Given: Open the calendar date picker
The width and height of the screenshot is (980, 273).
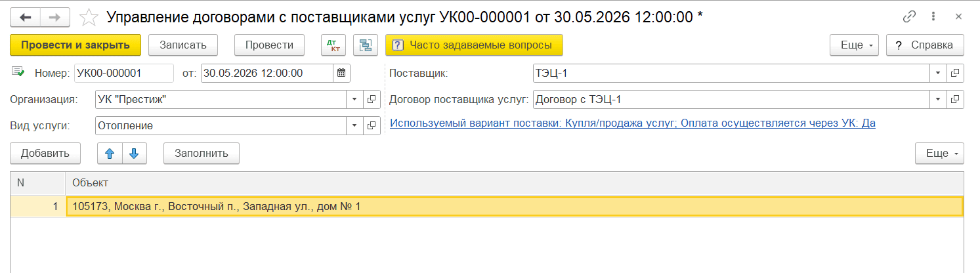Looking at the screenshot, I should (x=341, y=73).
